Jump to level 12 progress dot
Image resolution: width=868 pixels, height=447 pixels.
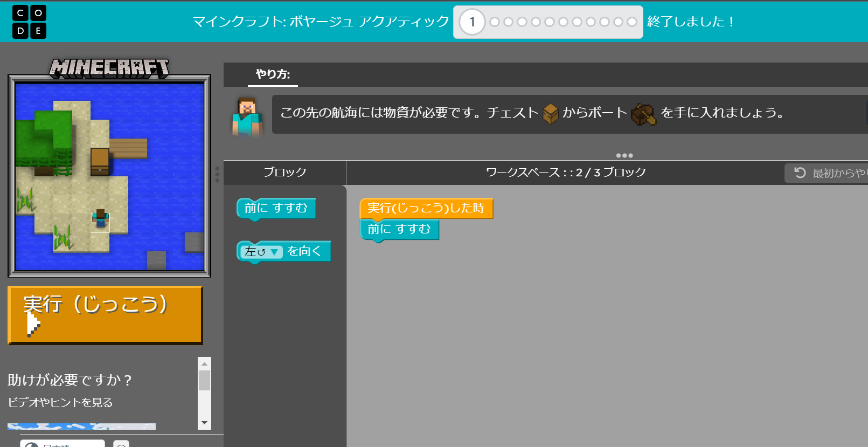[x=632, y=22]
